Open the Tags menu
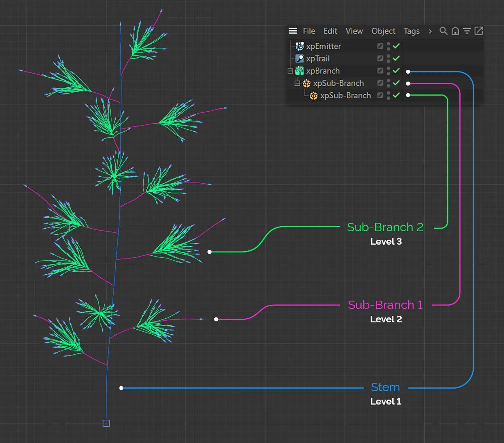 point(412,31)
